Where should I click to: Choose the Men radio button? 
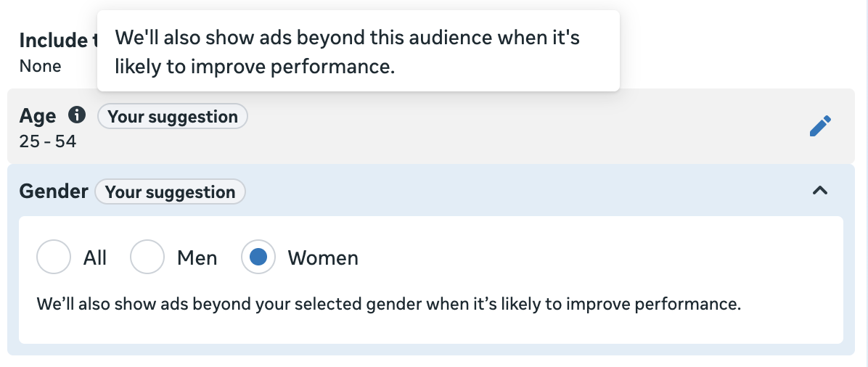147,257
